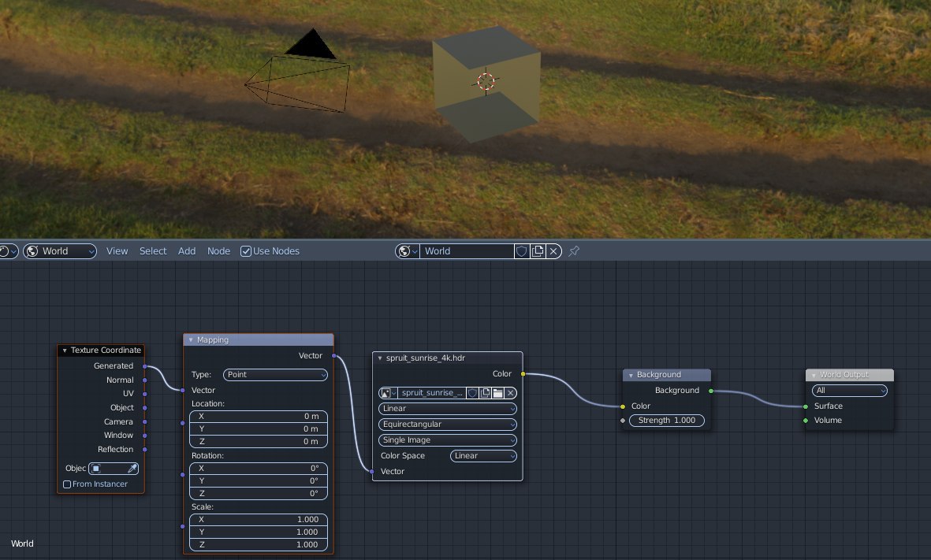Screen dimensions: 931x560
Task: Collapse the Background node
Action: click(x=631, y=375)
